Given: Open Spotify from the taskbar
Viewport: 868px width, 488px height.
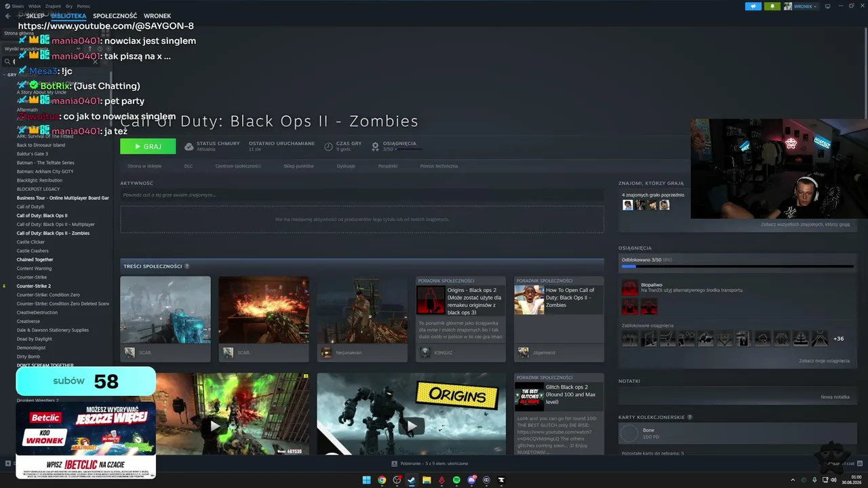Looking at the screenshot, I should (456, 480).
